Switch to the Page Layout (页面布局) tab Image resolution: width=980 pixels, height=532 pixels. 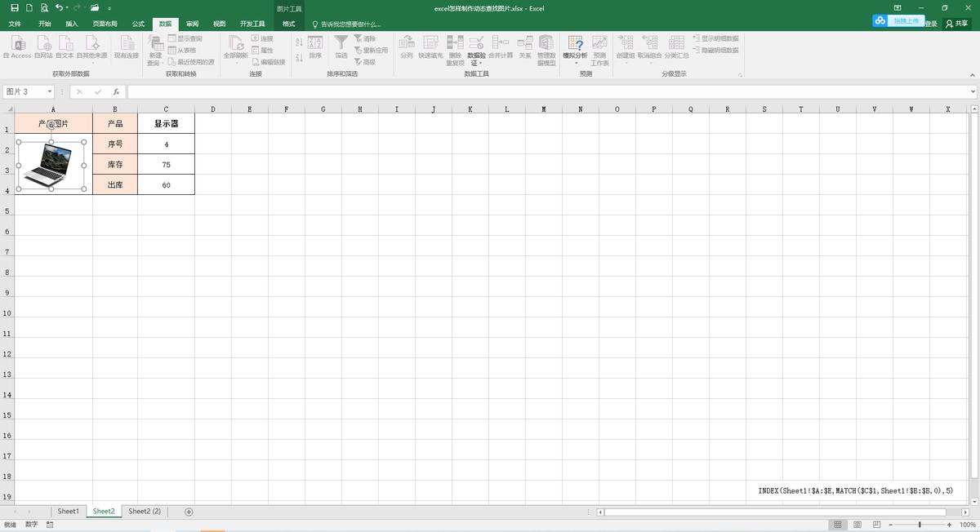(105, 24)
